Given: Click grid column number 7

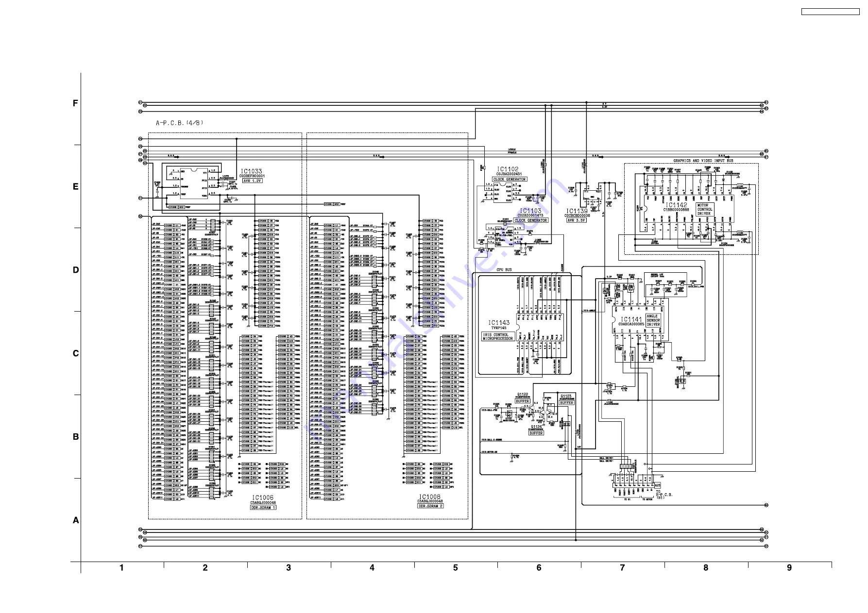Looking at the screenshot, I should pyautogui.click(x=623, y=568).
